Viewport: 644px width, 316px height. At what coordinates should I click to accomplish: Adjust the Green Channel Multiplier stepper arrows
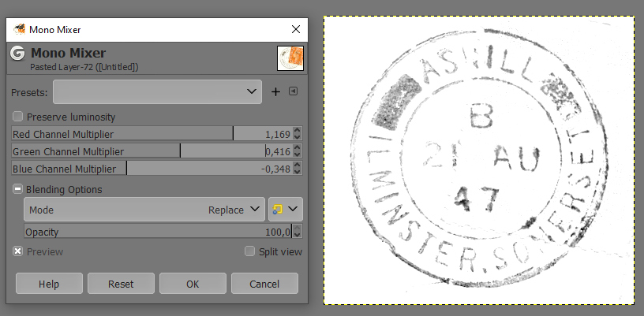tap(298, 151)
